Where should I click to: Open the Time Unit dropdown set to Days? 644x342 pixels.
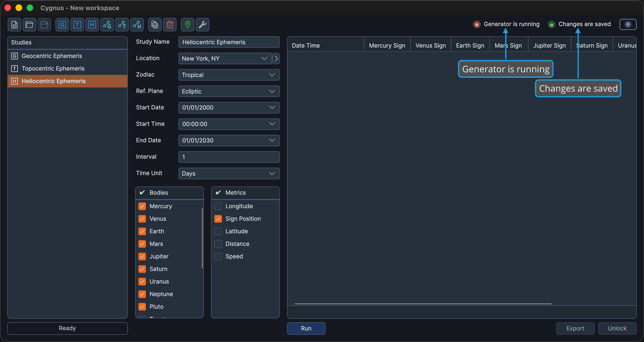point(229,173)
